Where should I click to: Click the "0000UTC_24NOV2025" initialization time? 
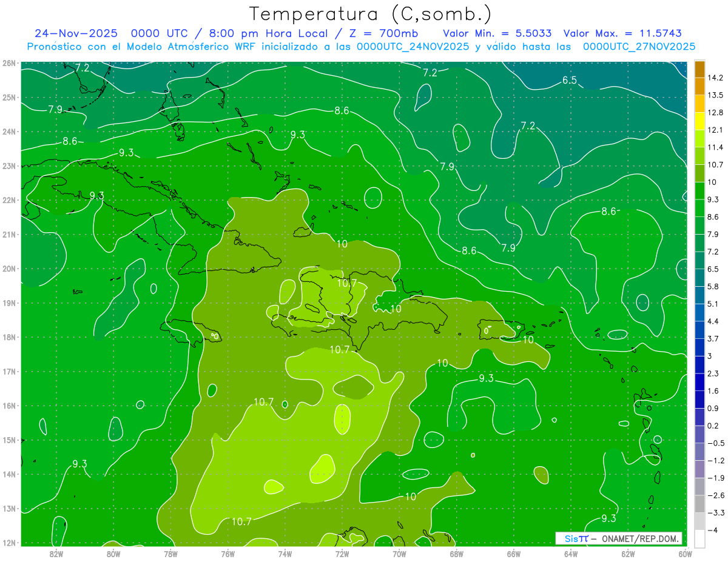point(413,47)
